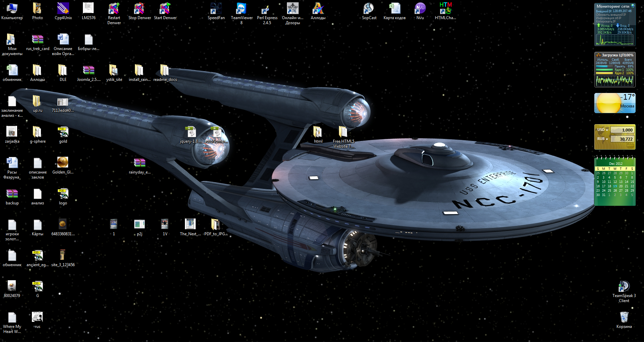
Task: Select the backup archive icon
Action: [12, 196]
